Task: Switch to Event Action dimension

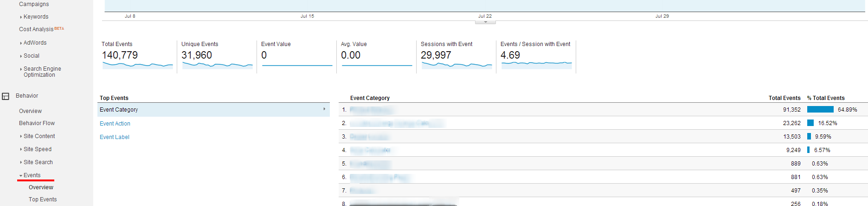Action: 115,124
